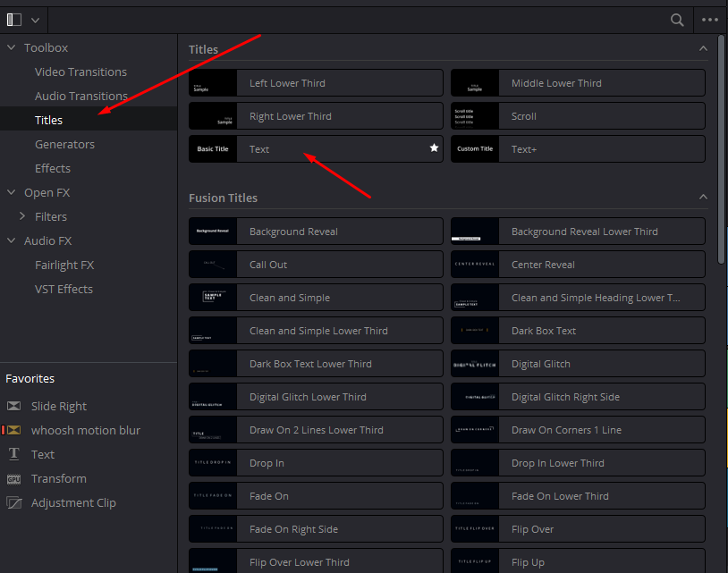Click the Transform favorite icon
Viewport: 728px width, 573px height.
14,478
